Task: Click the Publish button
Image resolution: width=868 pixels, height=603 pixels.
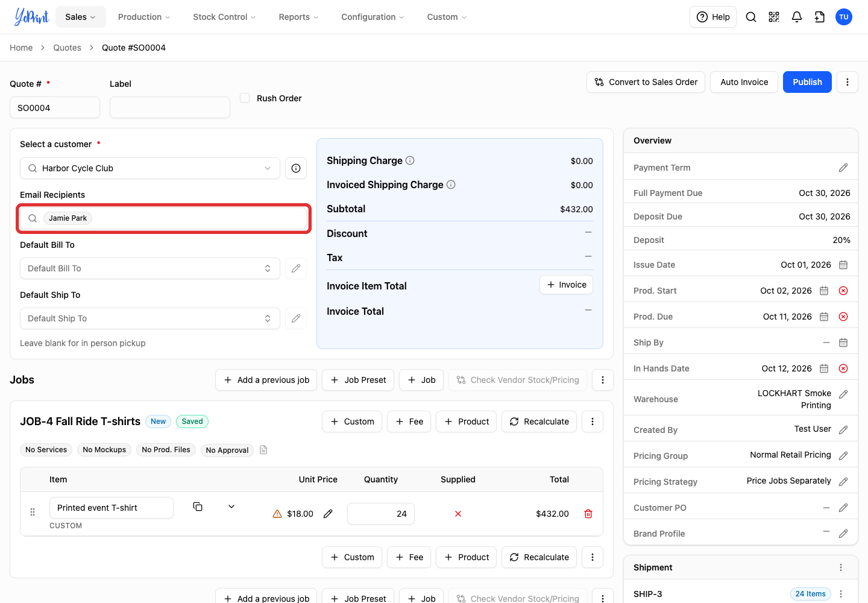Action: (807, 82)
